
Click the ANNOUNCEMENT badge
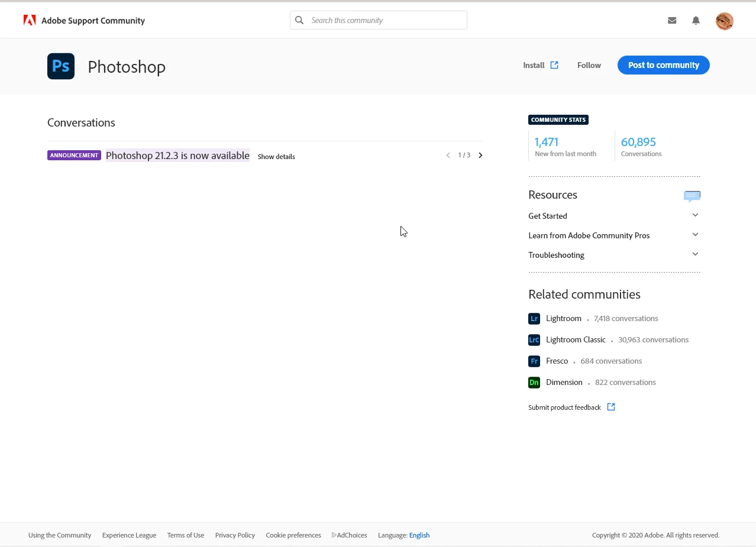coord(75,156)
